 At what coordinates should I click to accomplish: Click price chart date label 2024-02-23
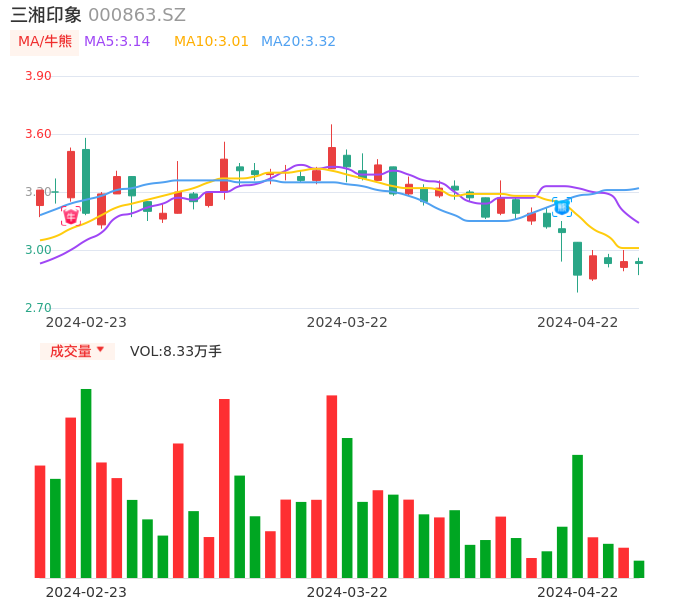[86, 322]
